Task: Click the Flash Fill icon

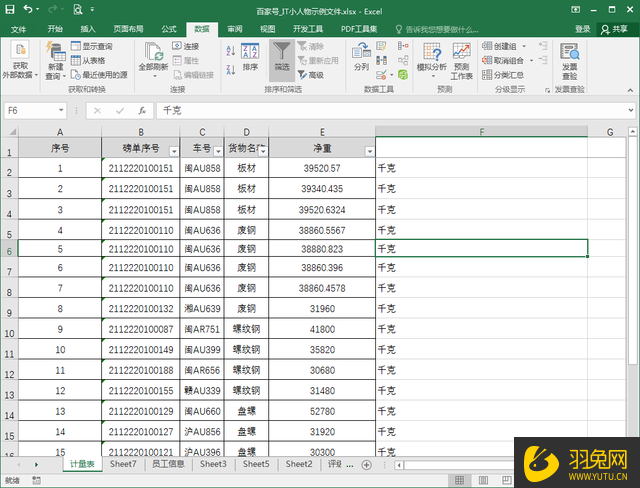Action: (x=381, y=46)
